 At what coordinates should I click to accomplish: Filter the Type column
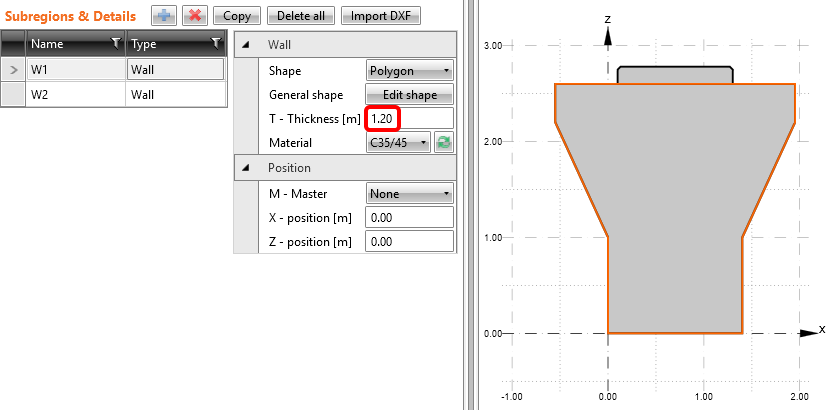(x=216, y=44)
